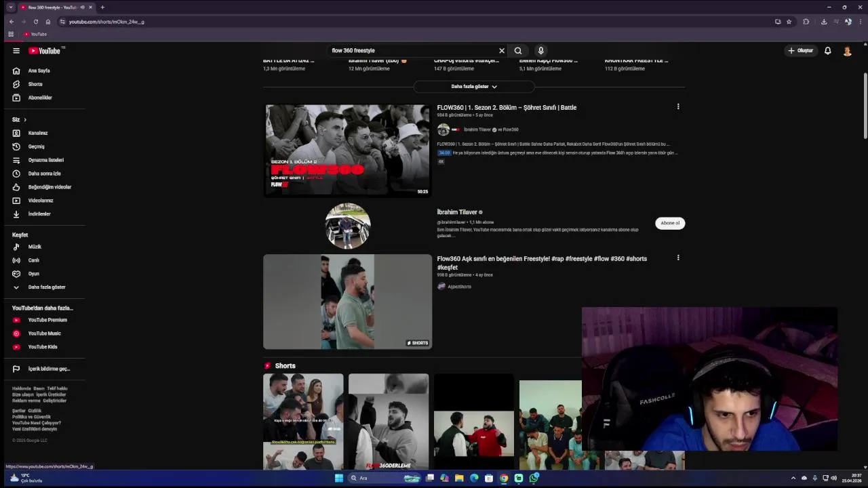Click the Oyun trophy icon
The image size is (868, 488).
point(16,274)
